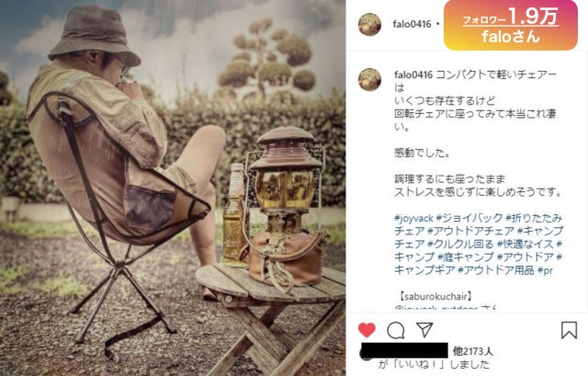Share post with paper plane icon
Image resolution: width=588 pixels, height=376 pixels.
(424, 330)
